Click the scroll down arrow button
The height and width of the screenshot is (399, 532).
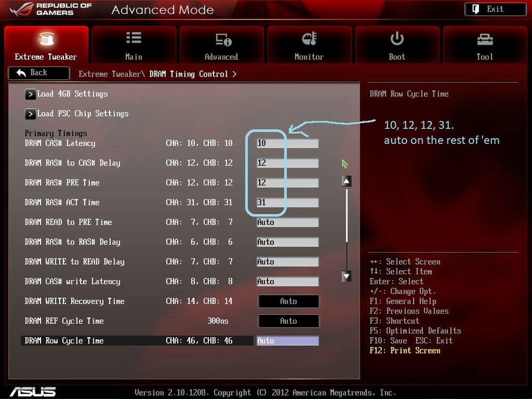[x=346, y=276]
